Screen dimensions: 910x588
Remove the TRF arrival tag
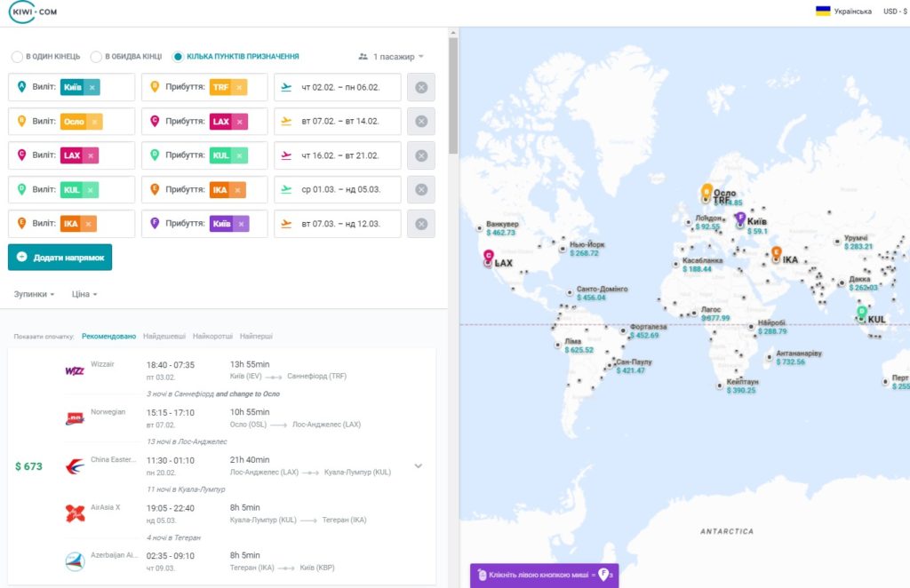click(238, 87)
